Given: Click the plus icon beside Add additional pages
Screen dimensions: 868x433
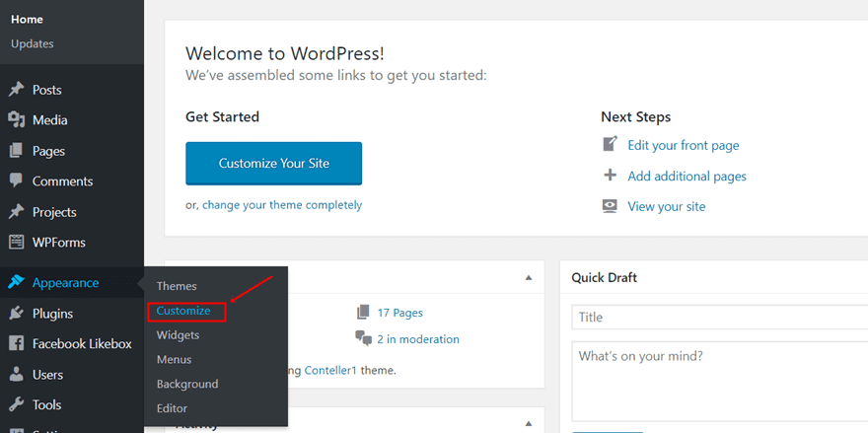Looking at the screenshot, I should tap(610, 176).
